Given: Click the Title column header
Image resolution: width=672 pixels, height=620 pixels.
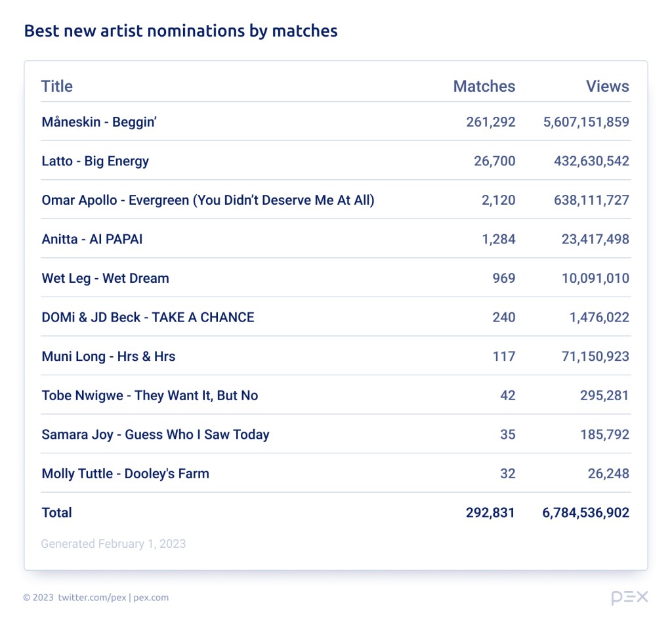Looking at the screenshot, I should [x=57, y=86].
